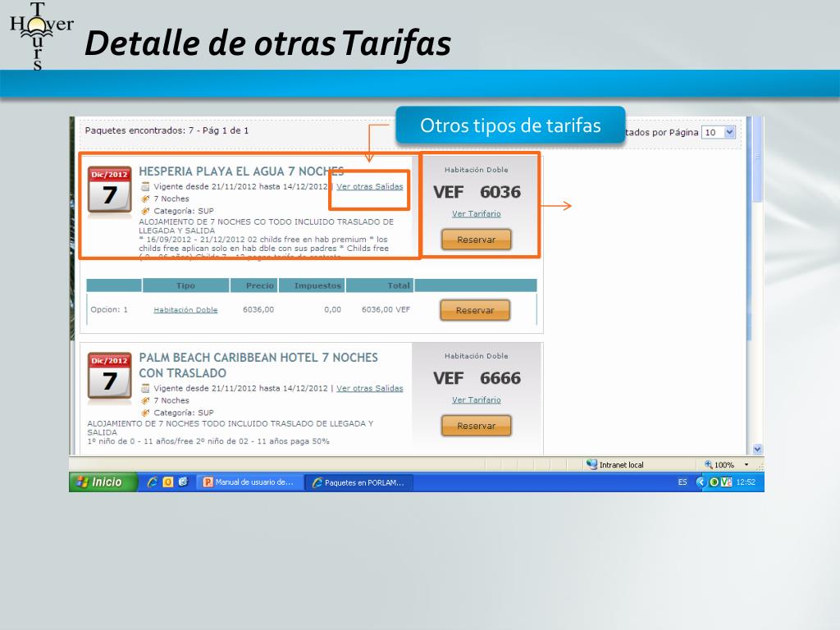Click Ver otras Salidas for Hesperia Playa
The width and height of the screenshot is (840, 630).
click(370, 186)
